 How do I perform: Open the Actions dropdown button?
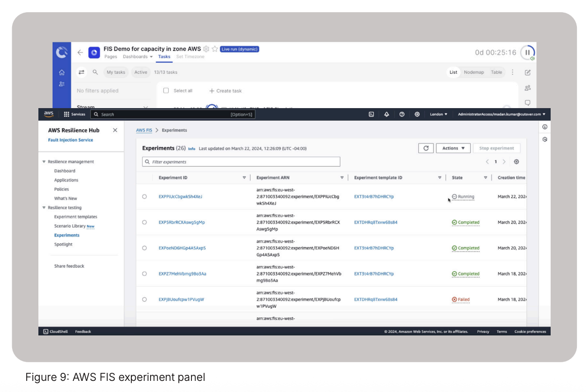point(453,149)
